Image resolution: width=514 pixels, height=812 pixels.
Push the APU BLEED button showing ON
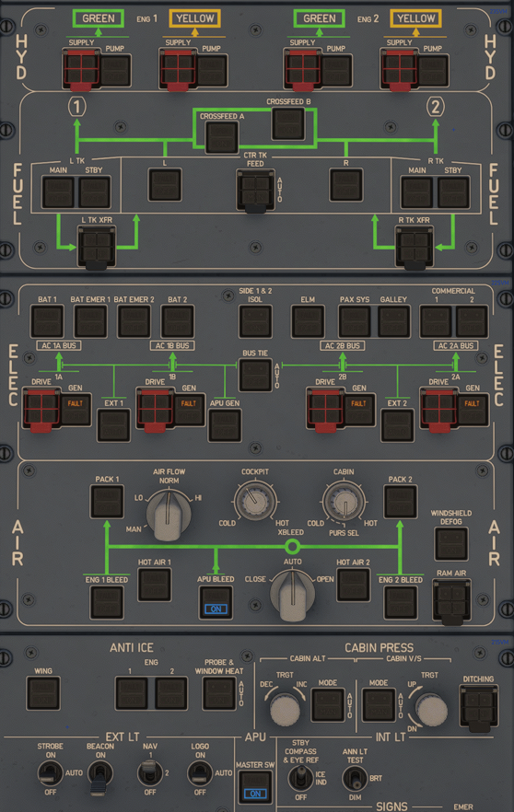pyautogui.click(x=216, y=602)
